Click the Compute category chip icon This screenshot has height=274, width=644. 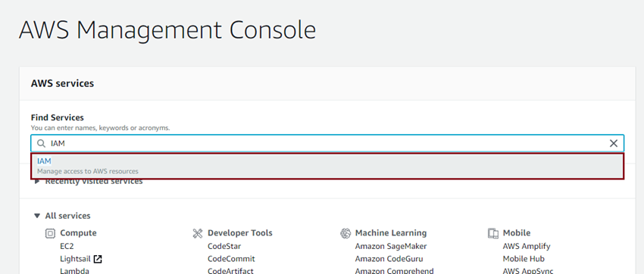click(50, 233)
